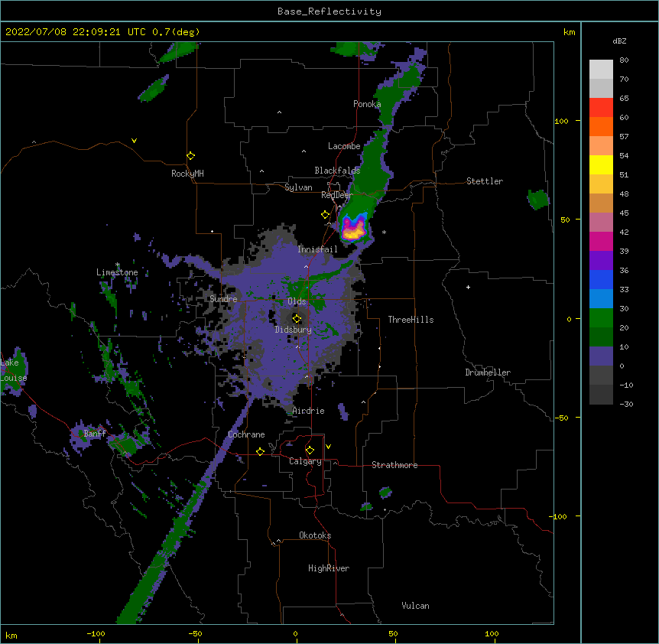
Task: Click the ThreeHills label
Action: point(411,320)
